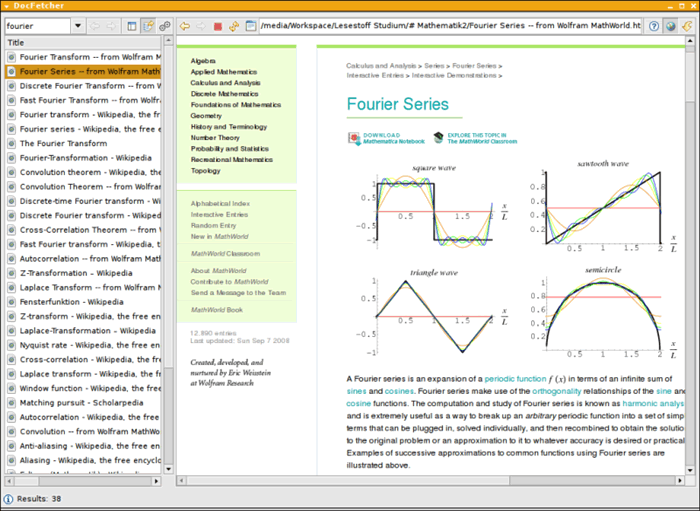Click the DocFetcher window menu arrow in title bar
Screen dimensions: 700x511
9,6
